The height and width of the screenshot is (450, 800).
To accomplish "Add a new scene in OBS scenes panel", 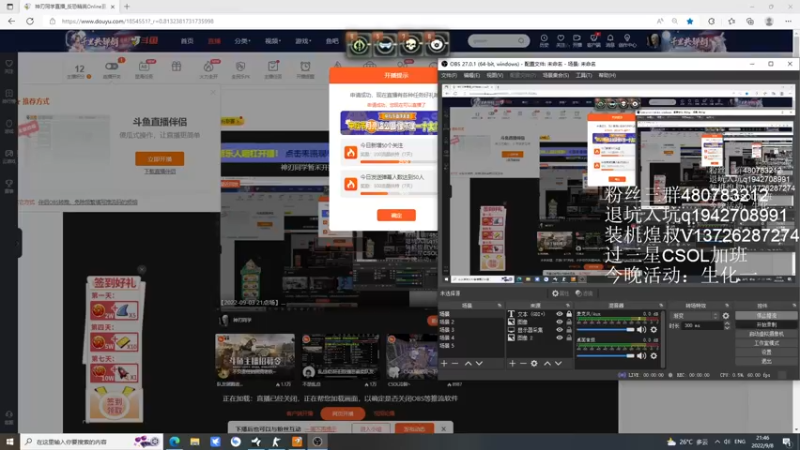I will (x=444, y=363).
